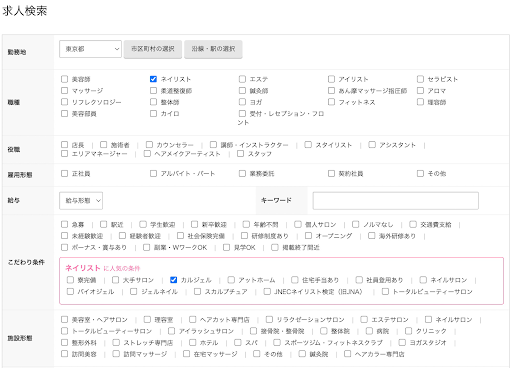Open the 給与形態 salary type dropdown

pyautogui.click(x=81, y=201)
